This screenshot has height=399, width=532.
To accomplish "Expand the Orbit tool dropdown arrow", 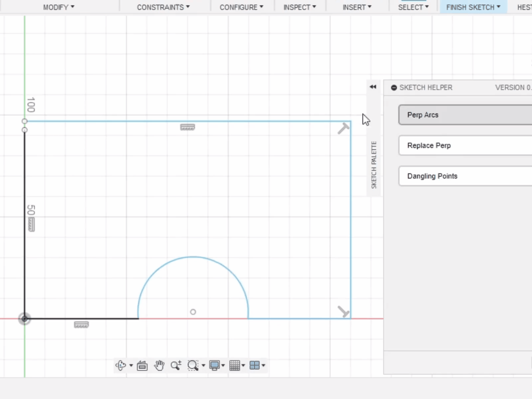I will point(131,365).
